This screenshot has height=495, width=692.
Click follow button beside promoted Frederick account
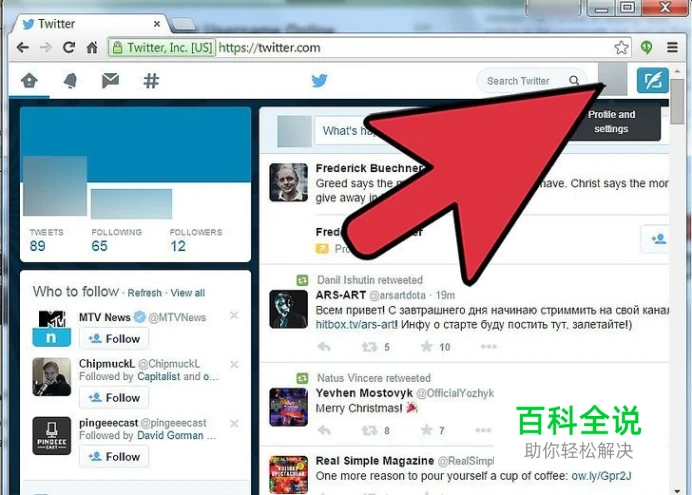(657, 239)
